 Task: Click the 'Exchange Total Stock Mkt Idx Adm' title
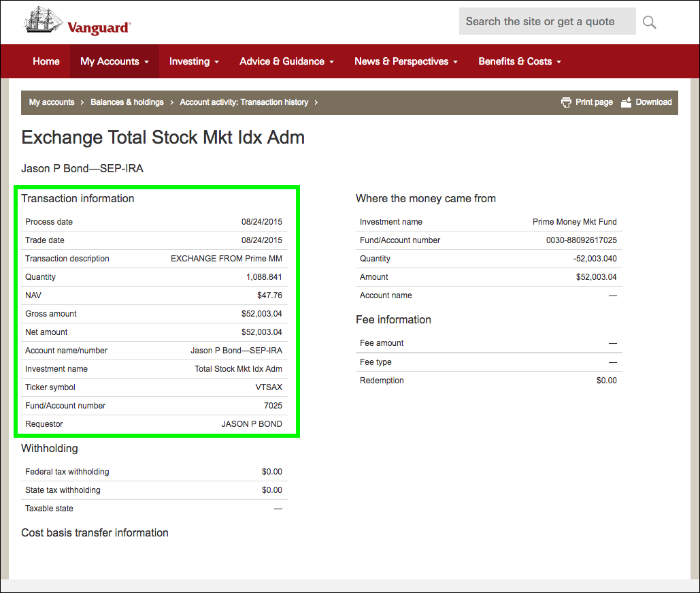click(x=163, y=138)
